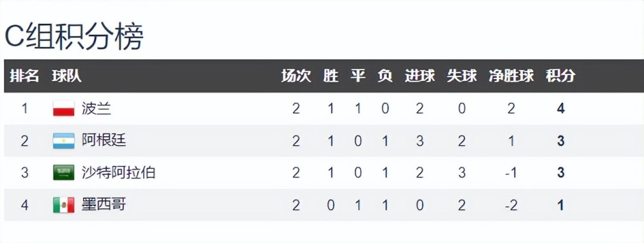This screenshot has width=644, height=243.
Task: Sort by the 失球 column header
Action: pyautogui.click(x=462, y=76)
